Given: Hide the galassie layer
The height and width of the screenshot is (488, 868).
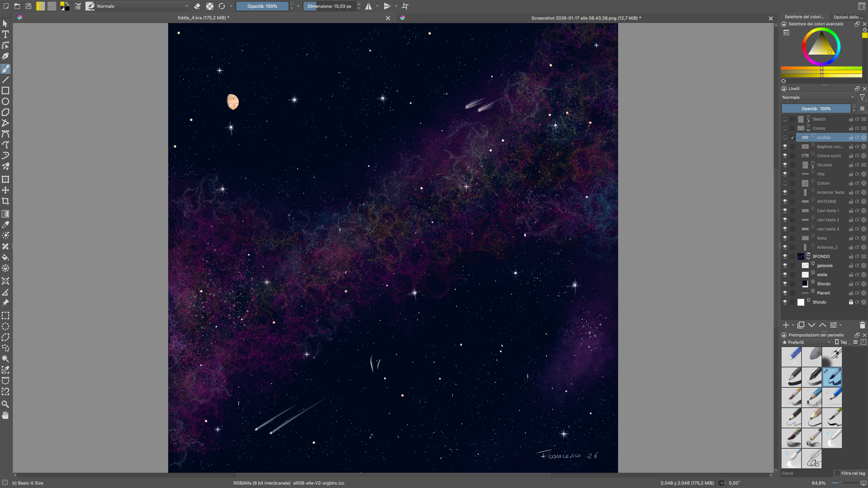Looking at the screenshot, I should [x=785, y=266].
